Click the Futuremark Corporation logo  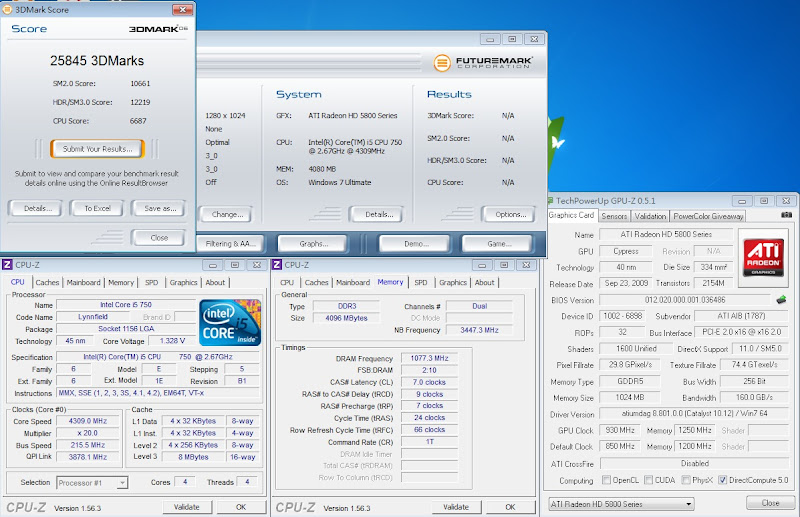tap(483, 63)
